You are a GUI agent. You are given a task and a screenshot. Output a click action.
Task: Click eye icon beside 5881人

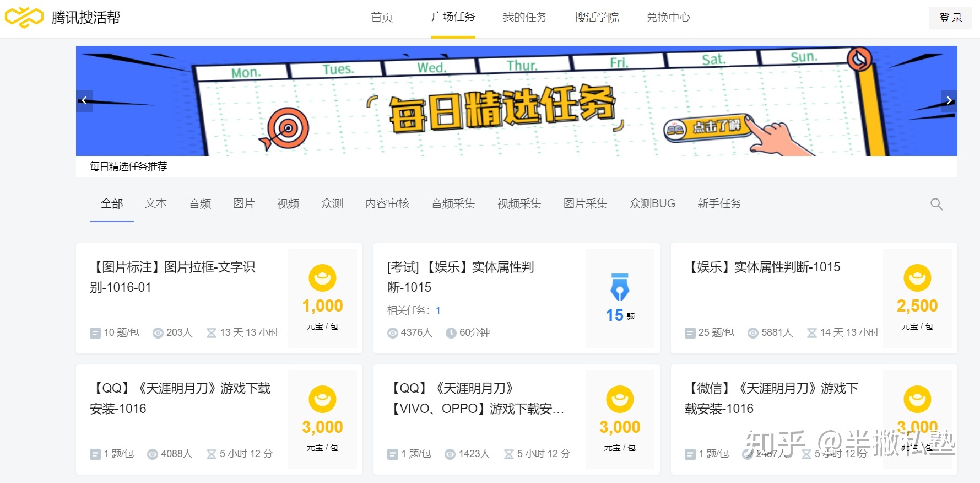click(753, 333)
